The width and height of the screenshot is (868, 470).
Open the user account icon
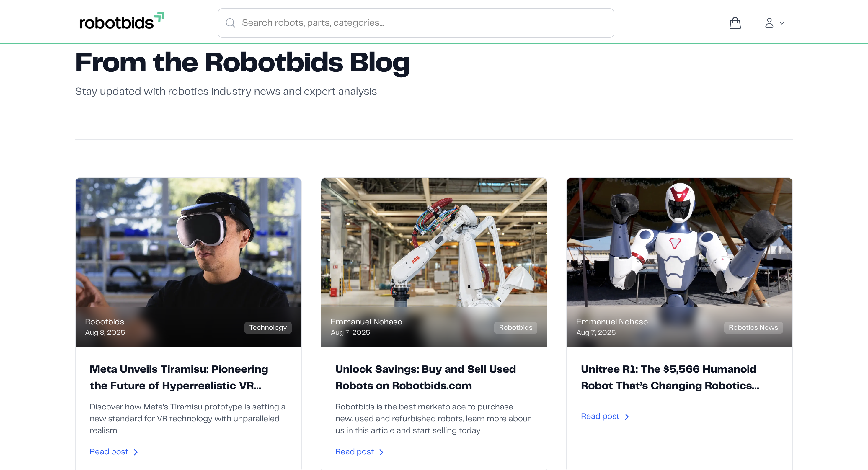pyautogui.click(x=769, y=23)
